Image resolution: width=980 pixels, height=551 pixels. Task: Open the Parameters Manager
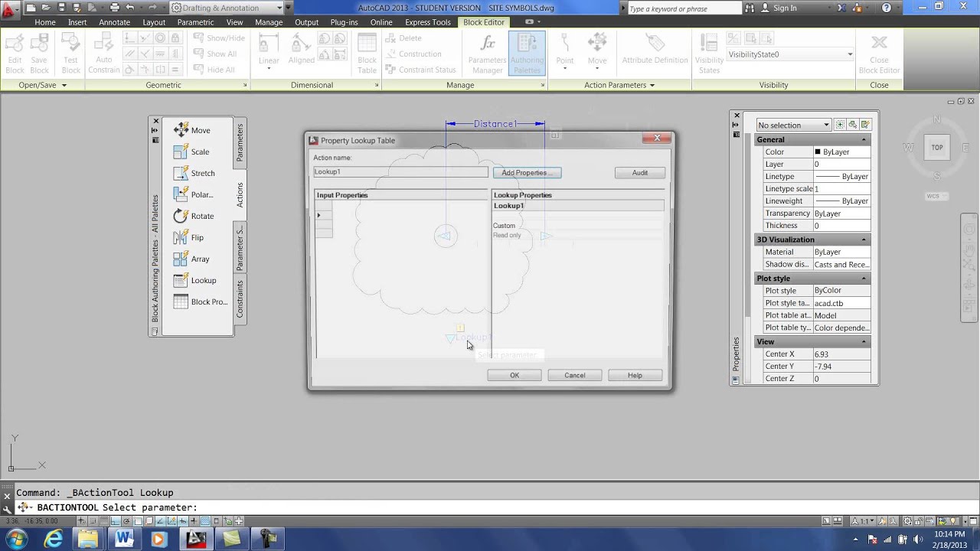click(487, 54)
